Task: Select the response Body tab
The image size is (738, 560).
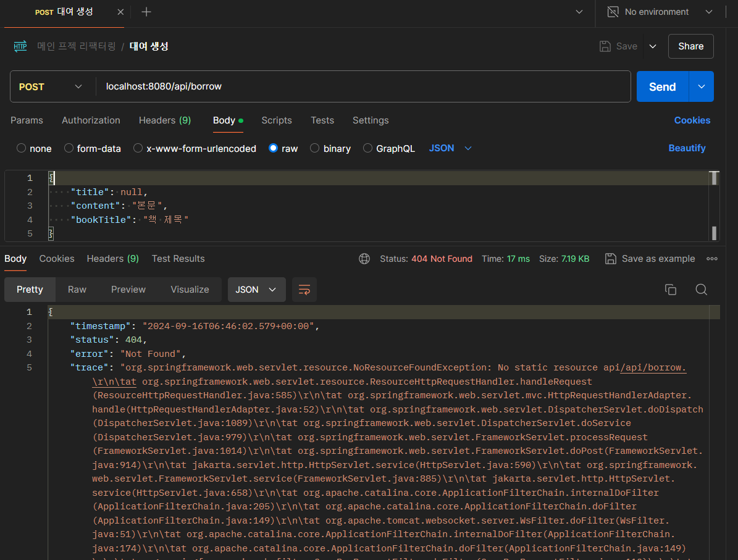Action: [x=15, y=259]
